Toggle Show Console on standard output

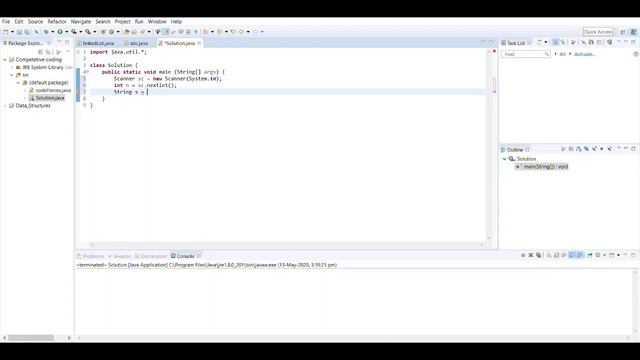click(572, 255)
